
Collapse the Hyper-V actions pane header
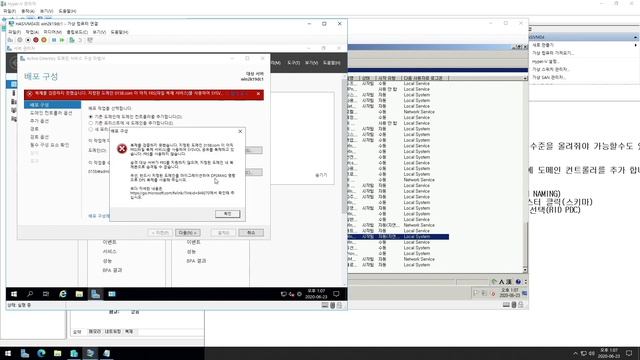(x=636, y=37)
